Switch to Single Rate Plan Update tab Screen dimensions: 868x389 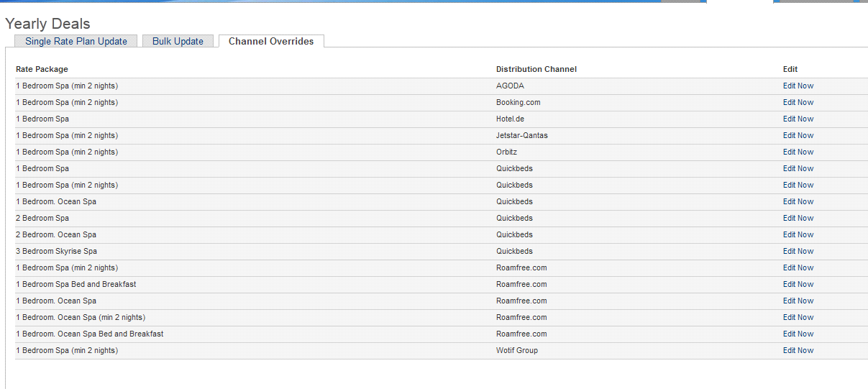coord(76,41)
